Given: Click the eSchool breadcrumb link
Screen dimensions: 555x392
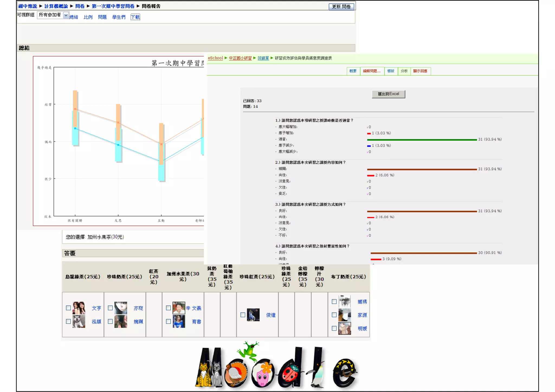Looking at the screenshot, I should (215, 58).
